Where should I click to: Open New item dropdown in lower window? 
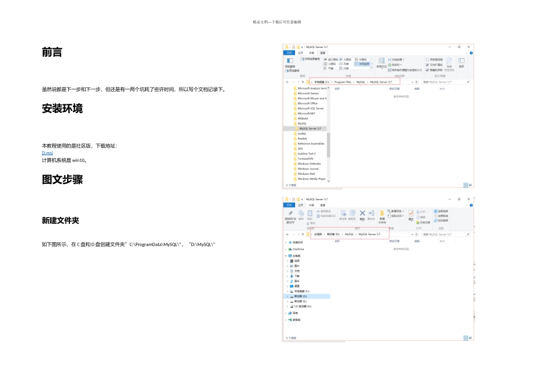pos(396,211)
